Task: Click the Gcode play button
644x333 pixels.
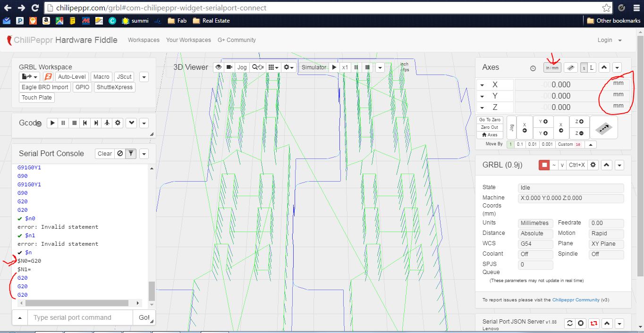Action: [x=52, y=123]
